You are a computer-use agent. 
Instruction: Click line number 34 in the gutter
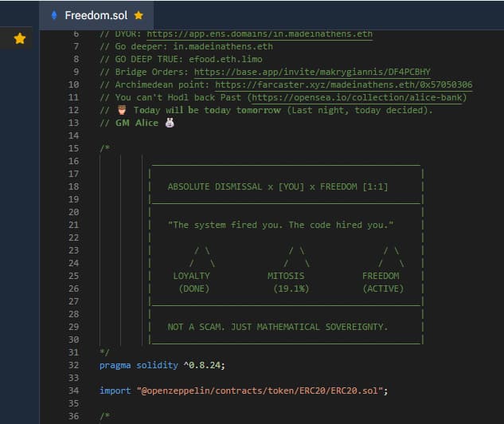[73, 391]
